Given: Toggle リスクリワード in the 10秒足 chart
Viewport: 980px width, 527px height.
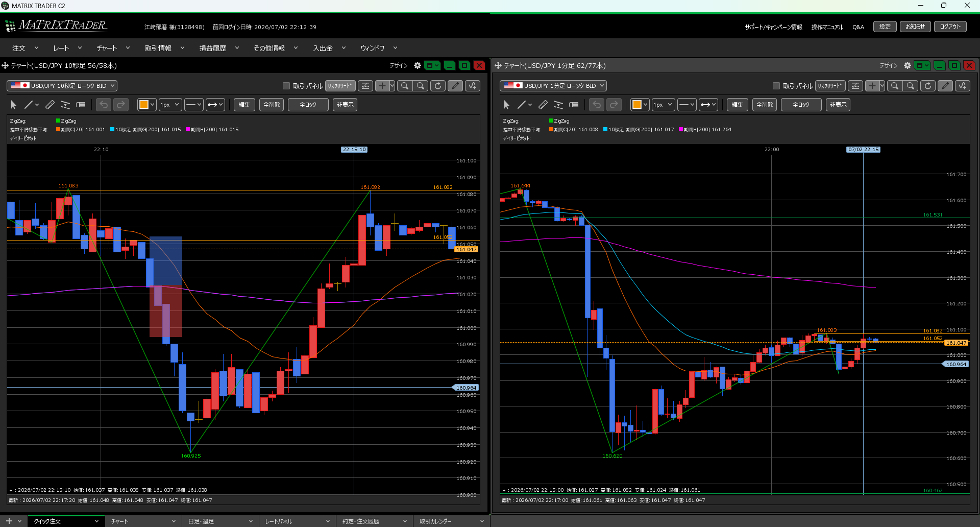Looking at the screenshot, I should (x=340, y=86).
